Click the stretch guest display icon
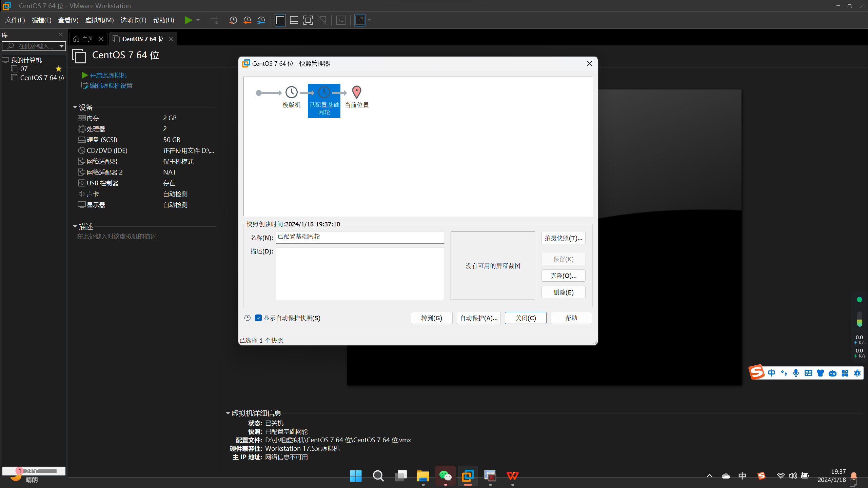The height and width of the screenshot is (488, 868). coord(360,20)
